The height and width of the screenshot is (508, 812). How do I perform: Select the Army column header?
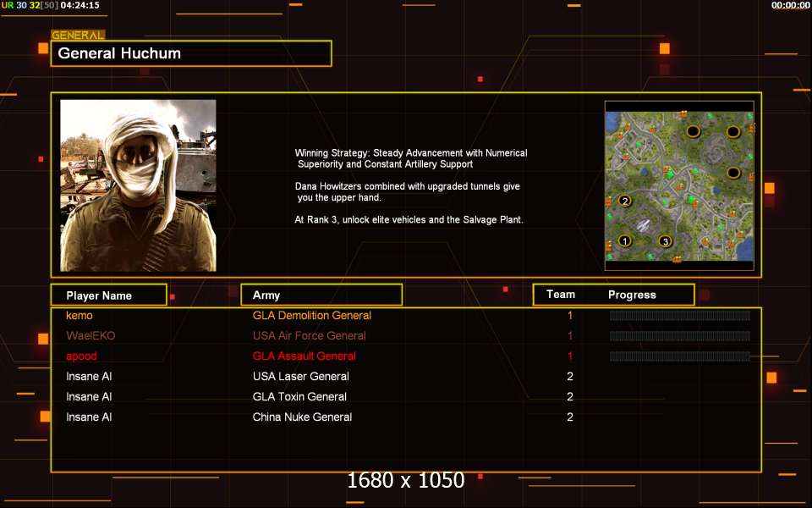pos(321,295)
